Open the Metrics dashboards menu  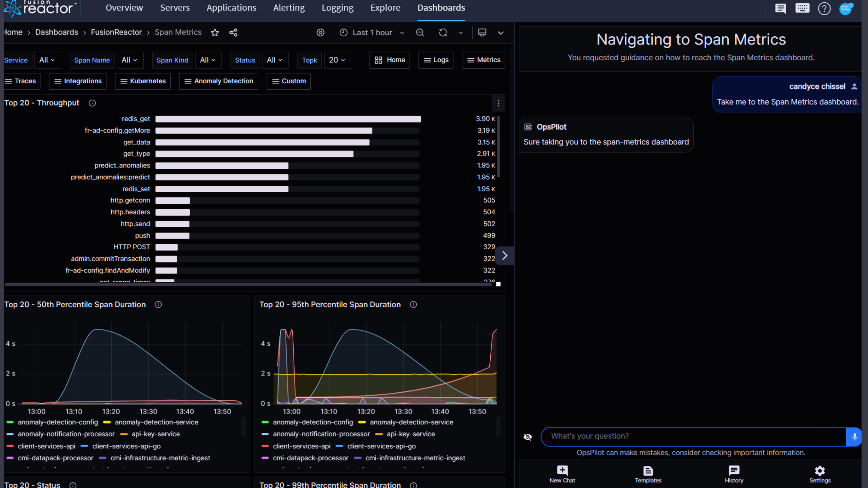pos(483,60)
